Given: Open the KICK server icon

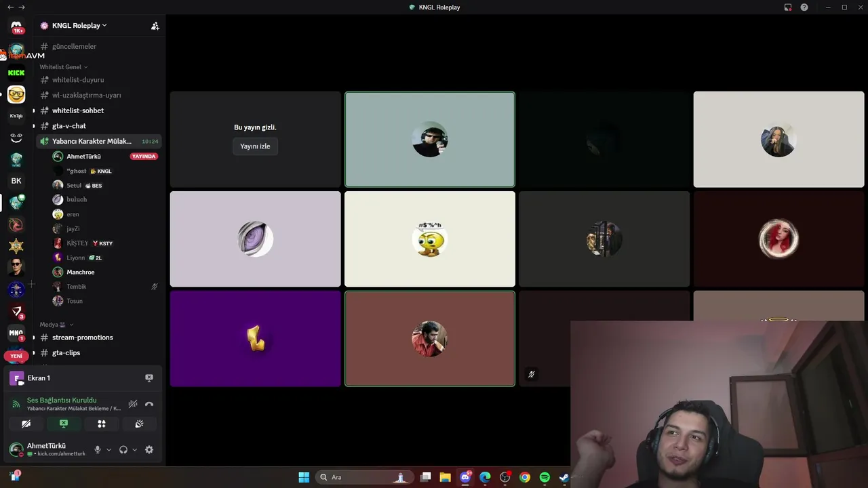Looking at the screenshot, I should click(x=16, y=73).
